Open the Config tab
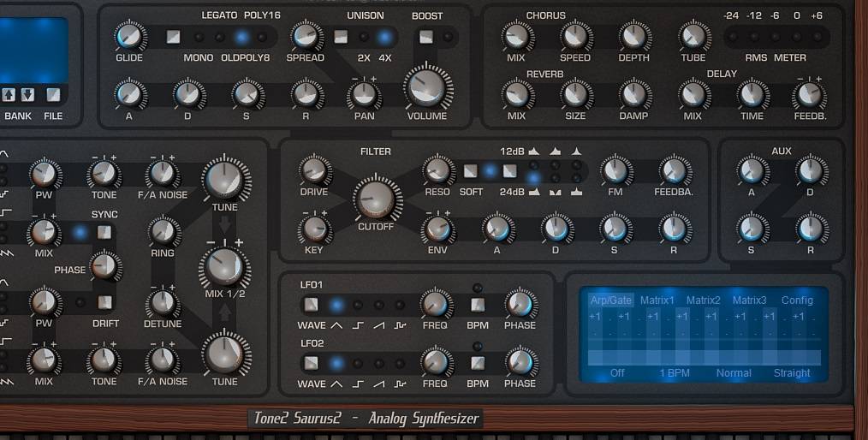This screenshot has width=868, height=440. click(x=797, y=300)
